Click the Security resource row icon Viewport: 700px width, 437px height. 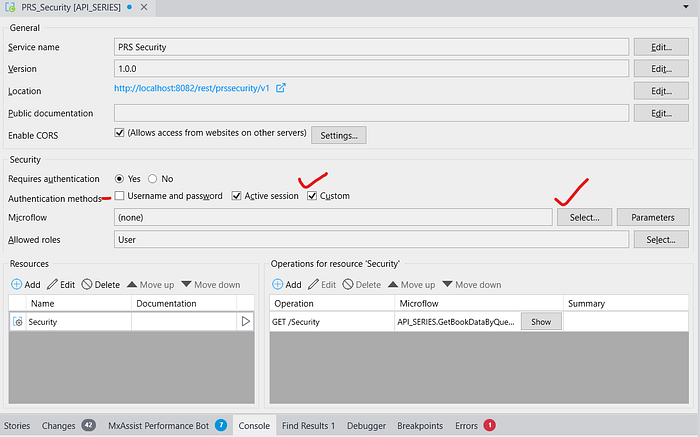pyautogui.click(x=17, y=322)
